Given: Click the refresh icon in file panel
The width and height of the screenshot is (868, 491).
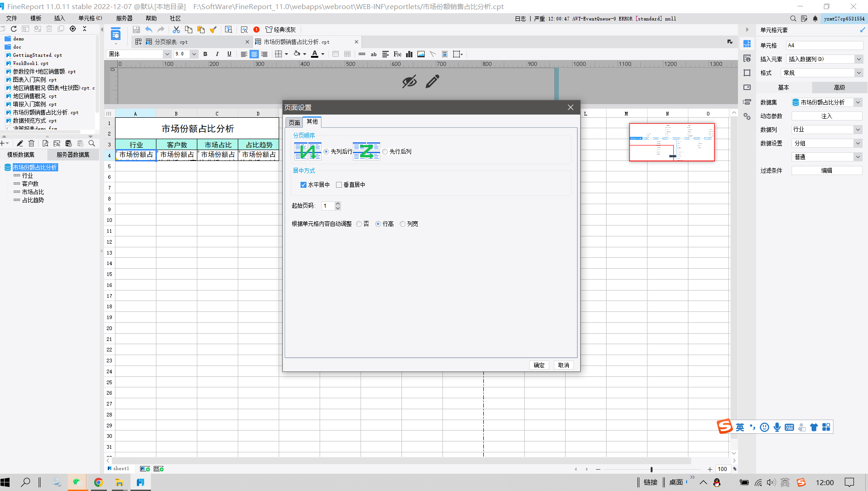Looking at the screenshot, I should (14, 29).
